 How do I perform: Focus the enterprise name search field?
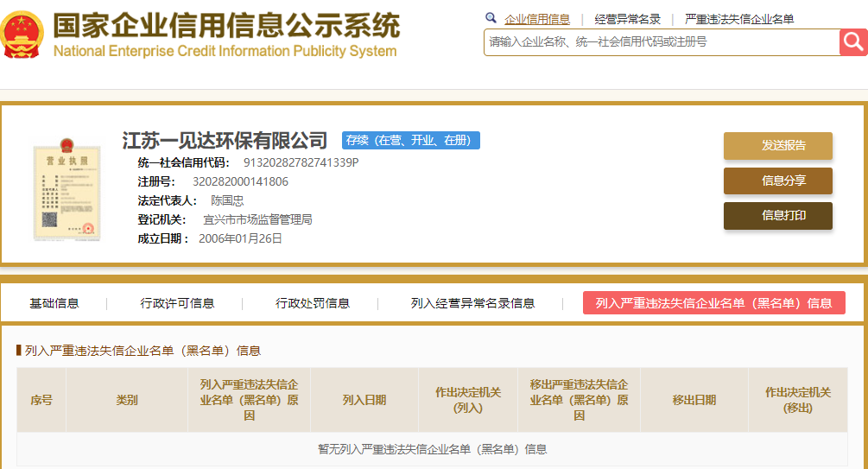click(662, 42)
